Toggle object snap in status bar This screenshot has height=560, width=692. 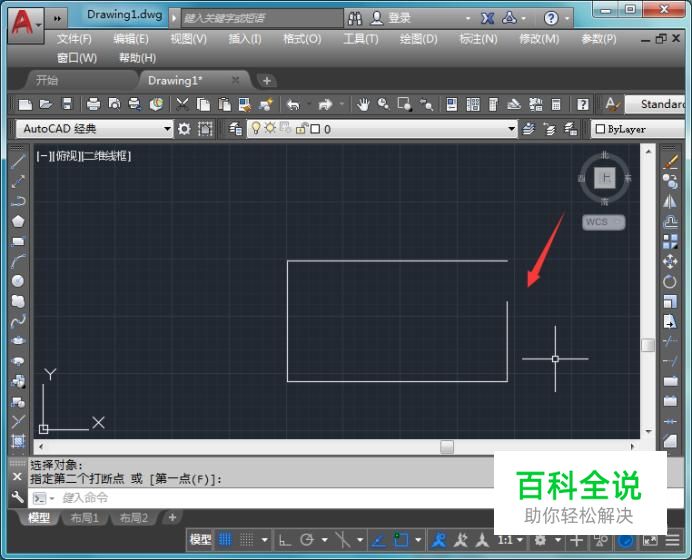pos(401,540)
